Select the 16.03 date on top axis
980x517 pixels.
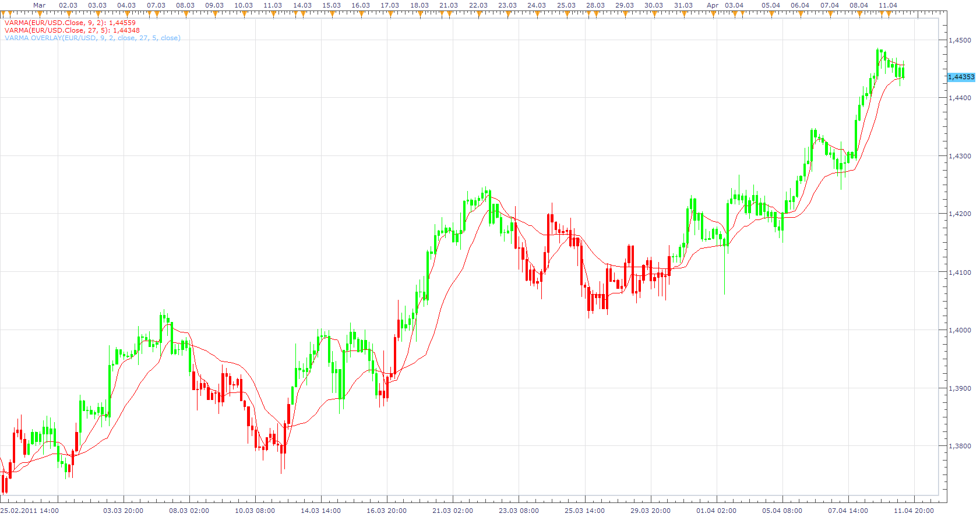[x=361, y=5]
